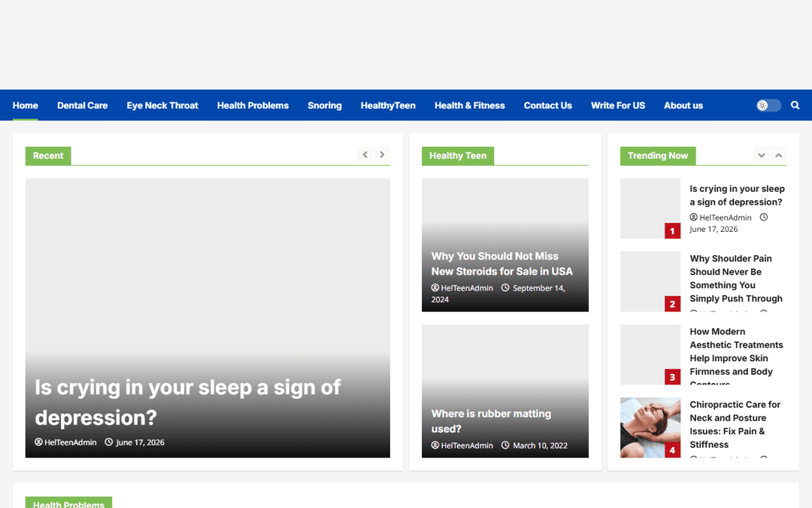Move Trending Now list up with chevron
Viewport: 812px width, 508px height.
tap(778, 155)
